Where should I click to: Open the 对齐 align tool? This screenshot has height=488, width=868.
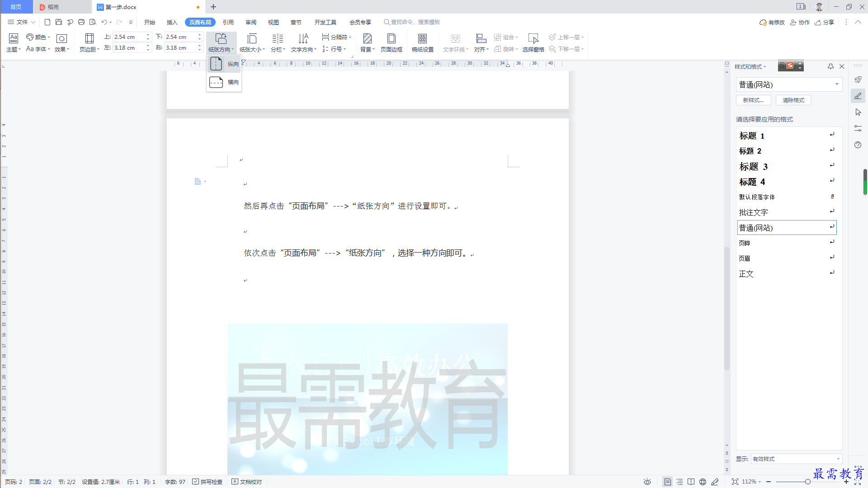[481, 43]
